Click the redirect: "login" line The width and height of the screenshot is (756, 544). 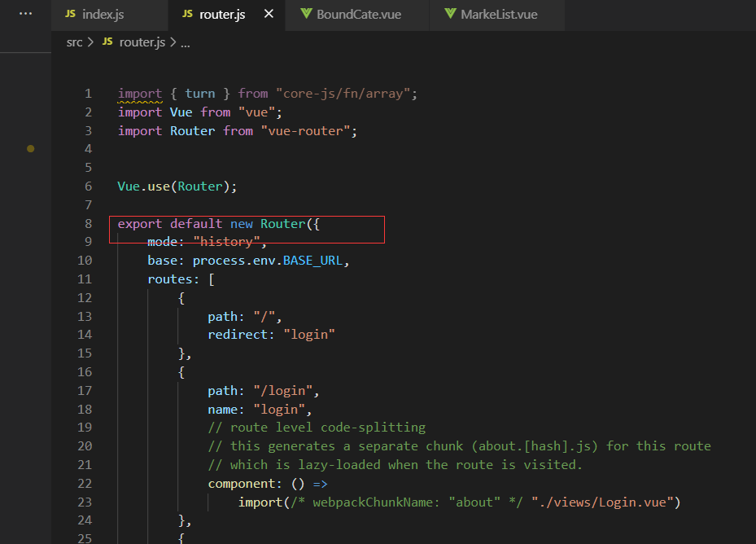tap(271, 335)
